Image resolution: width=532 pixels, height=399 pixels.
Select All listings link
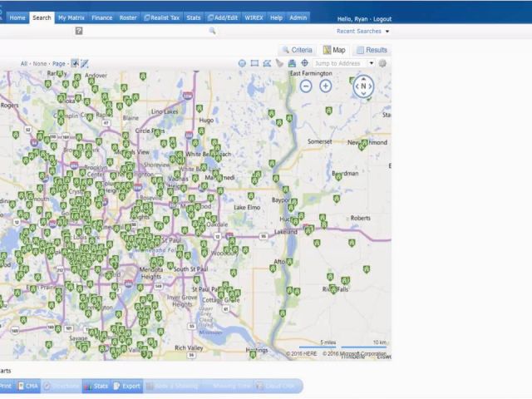click(24, 63)
